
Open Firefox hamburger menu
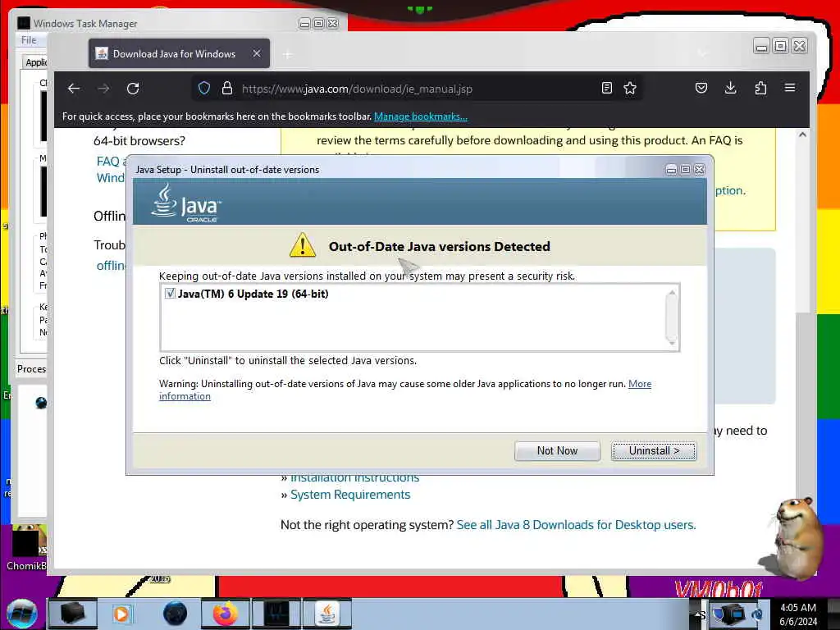[790, 87]
